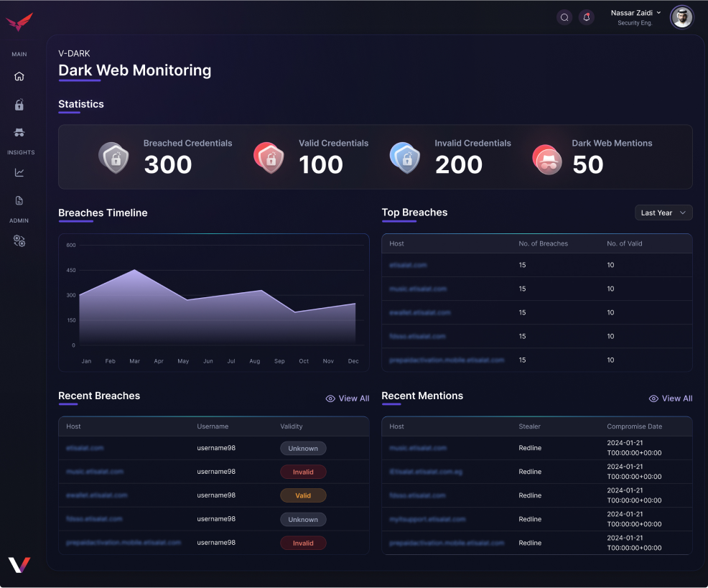Click the Compromise Date column header
Screen dimensions: 708x588
click(x=634, y=426)
